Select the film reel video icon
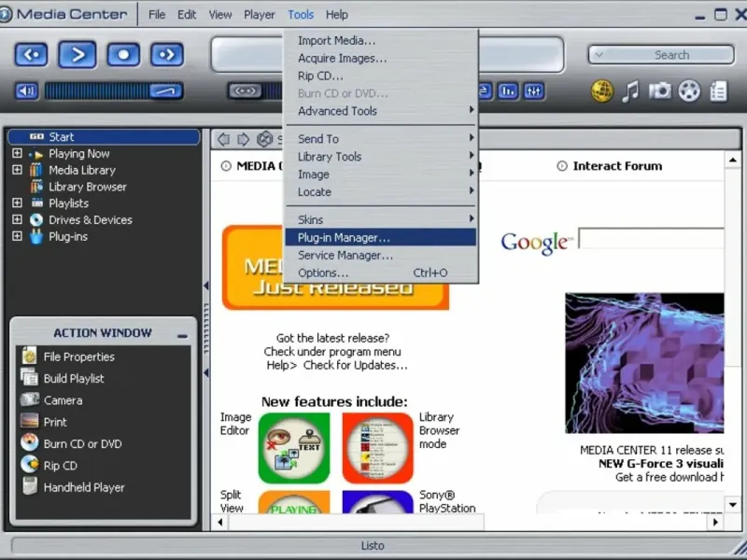This screenshot has height=560, width=747. (x=689, y=91)
